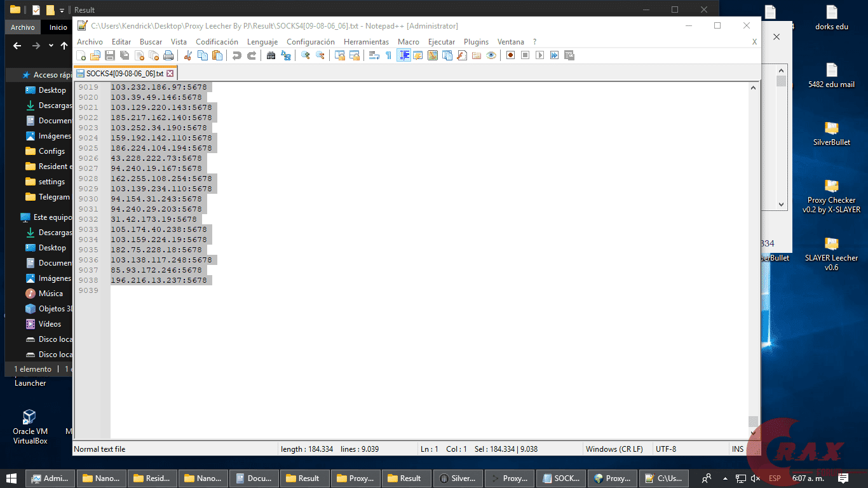The width and height of the screenshot is (868, 488).
Task: Close the SOCKS4 tab with its red X
Action: [x=170, y=74]
